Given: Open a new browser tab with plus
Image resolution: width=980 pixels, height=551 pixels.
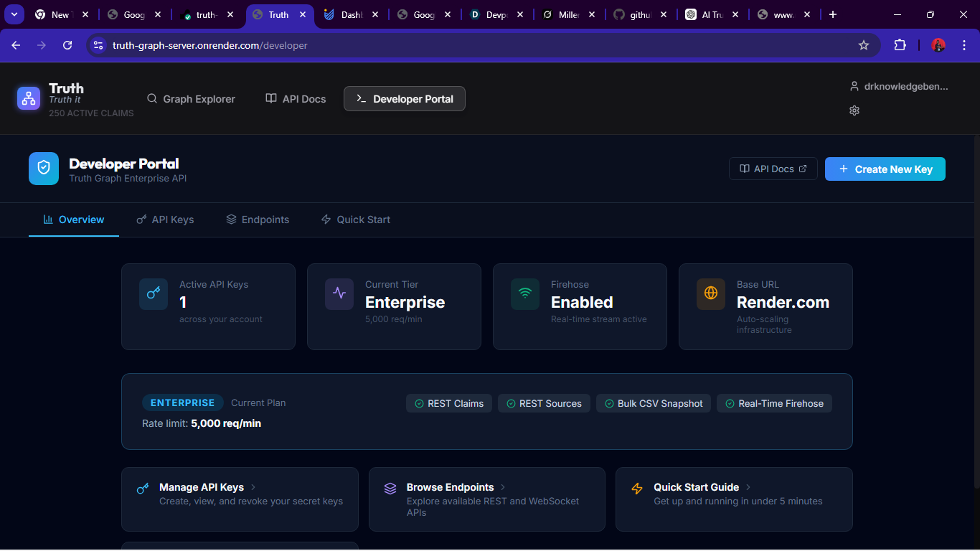Looking at the screenshot, I should 832,14.
